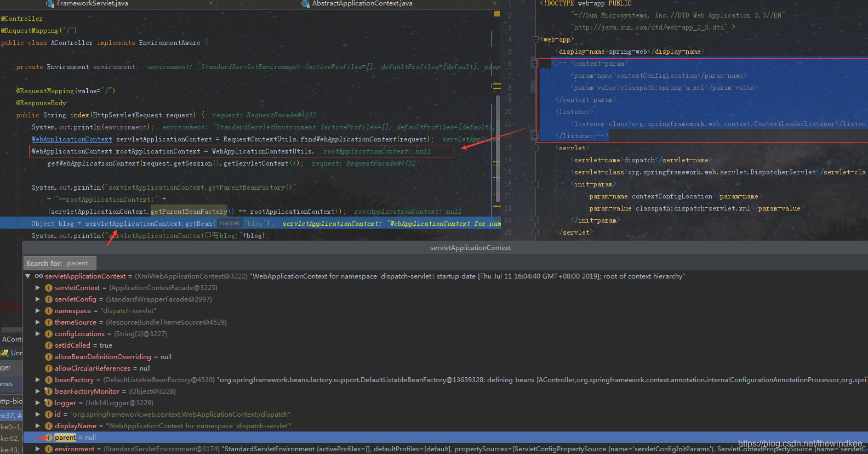Select the allowBeanDefinitionOverriding = null row
Screen dimensions: 868x454
(x=446, y=357)
